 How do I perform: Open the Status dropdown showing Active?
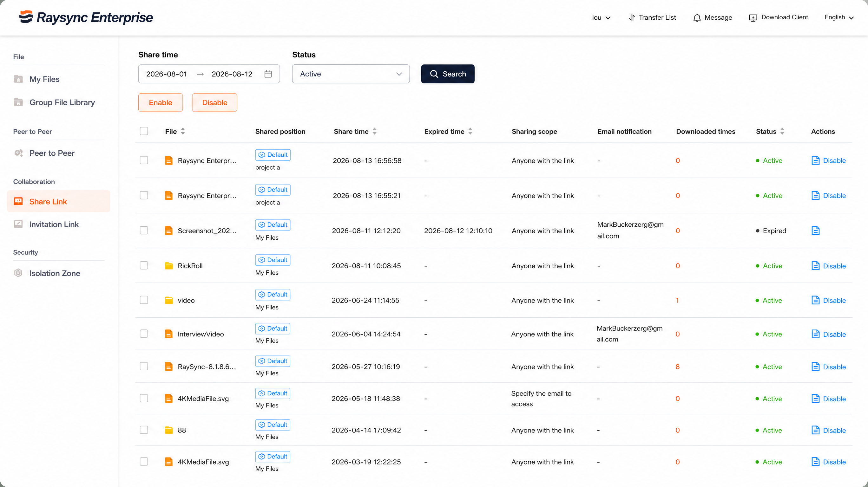[351, 74]
